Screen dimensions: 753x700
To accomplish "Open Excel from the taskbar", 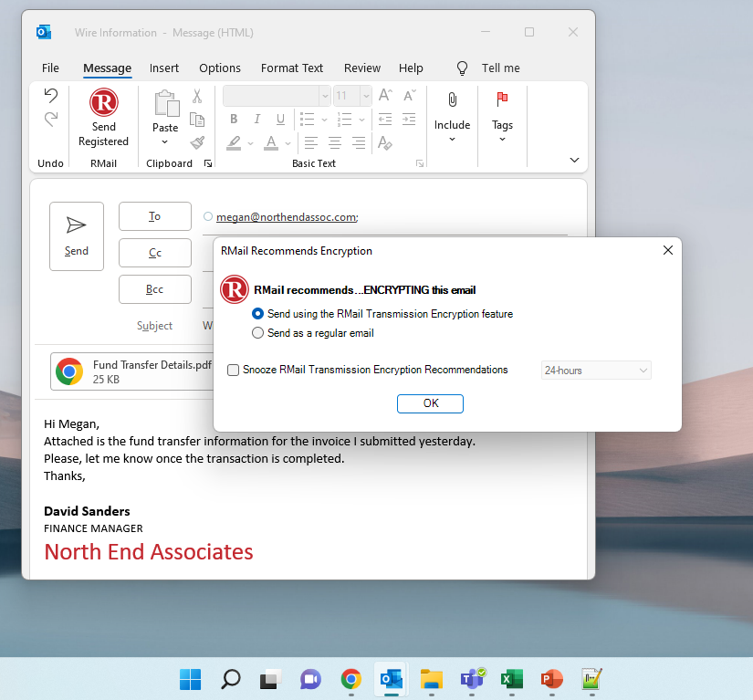I will tap(511, 679).
